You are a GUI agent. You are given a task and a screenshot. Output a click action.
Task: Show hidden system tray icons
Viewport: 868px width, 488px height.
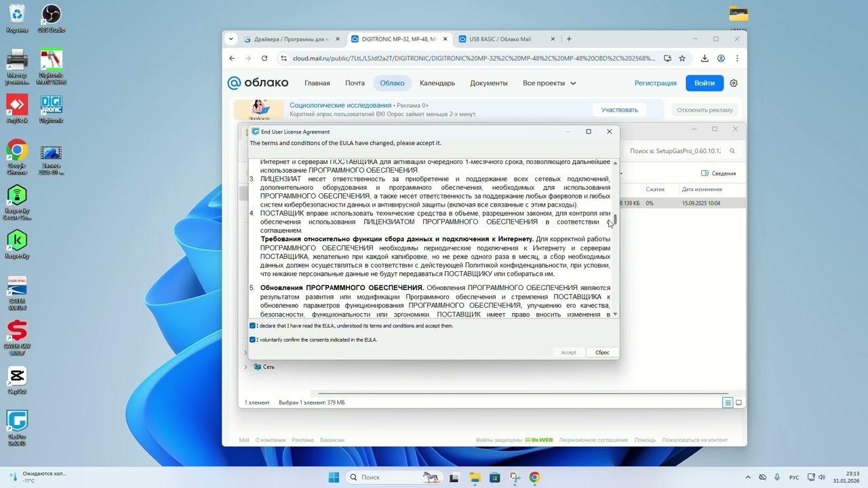tap(748, 477)
